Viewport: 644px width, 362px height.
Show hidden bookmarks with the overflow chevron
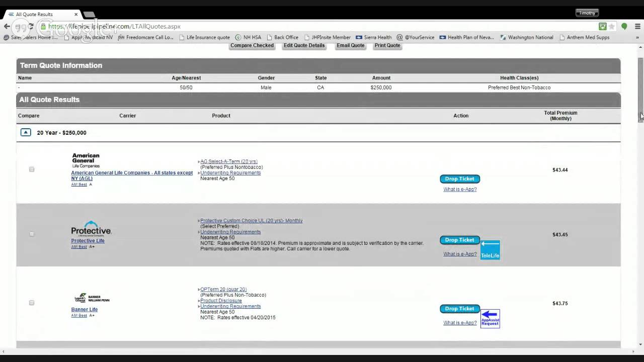[x=638, y=37]
